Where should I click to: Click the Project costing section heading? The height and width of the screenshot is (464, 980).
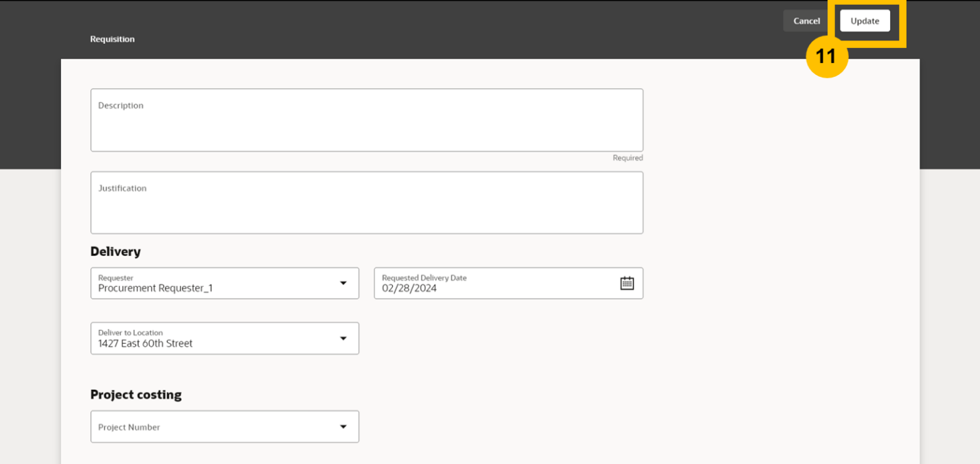136,395
